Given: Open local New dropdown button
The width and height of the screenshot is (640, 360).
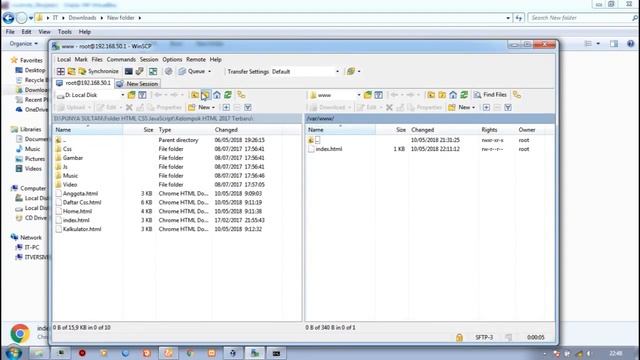Looking at the screenshot, I should pyautogui.click(x=202, y=107).
